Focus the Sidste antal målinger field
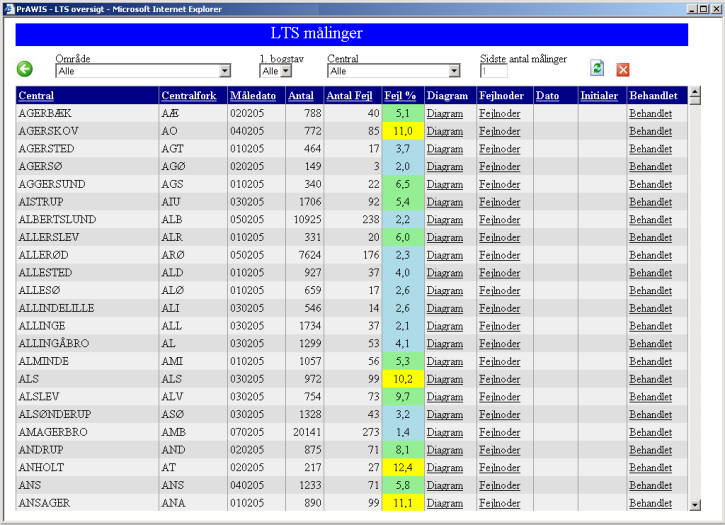 tap(493, 71)
